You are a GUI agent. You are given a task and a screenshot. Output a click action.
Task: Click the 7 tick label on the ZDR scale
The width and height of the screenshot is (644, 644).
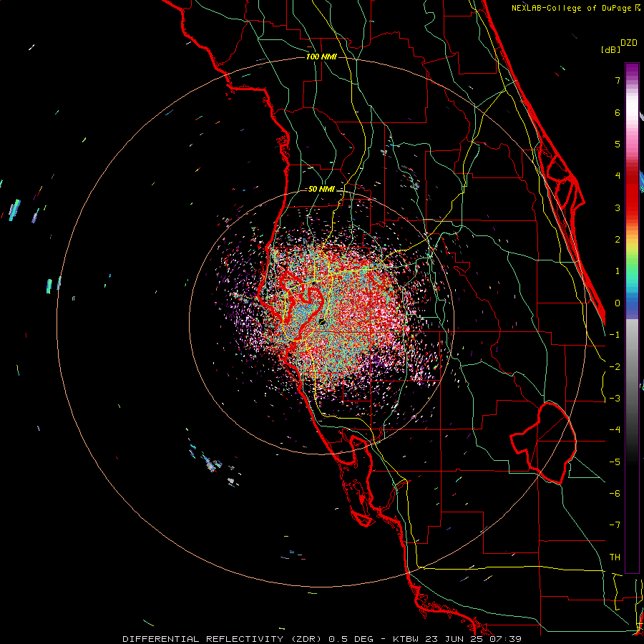point(618,80)
